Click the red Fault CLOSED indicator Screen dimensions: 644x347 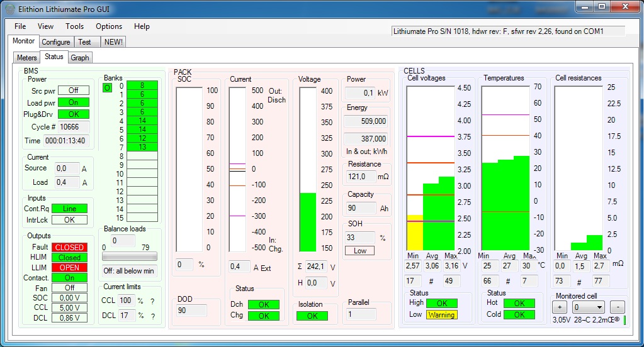[69, 248]
